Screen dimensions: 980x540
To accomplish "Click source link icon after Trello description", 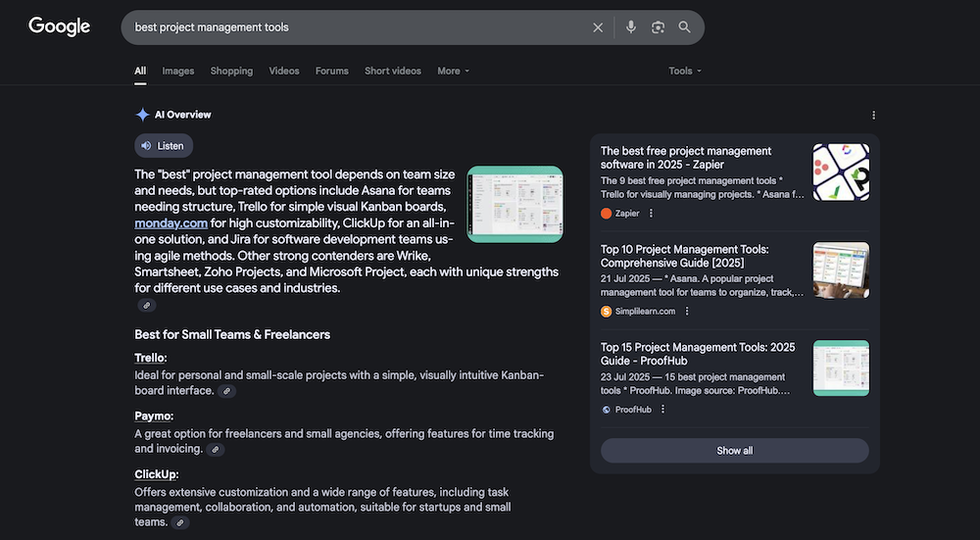I will coord(226,391).
